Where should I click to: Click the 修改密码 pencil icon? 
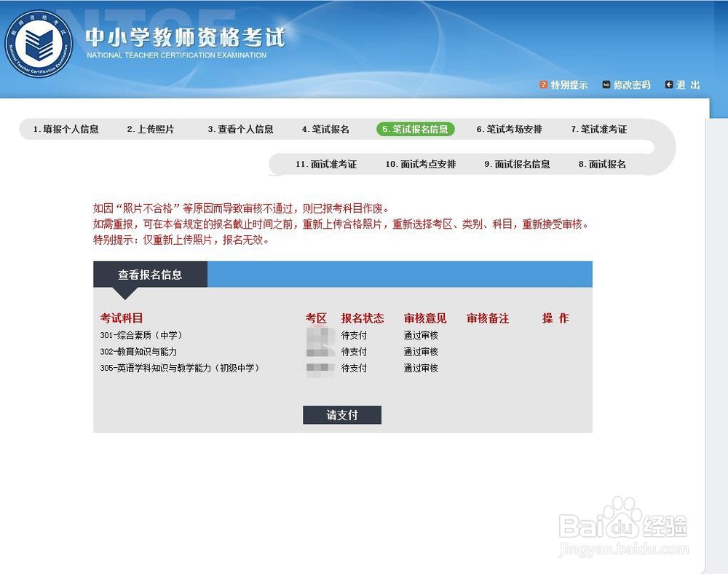click(x=605, y=84)
